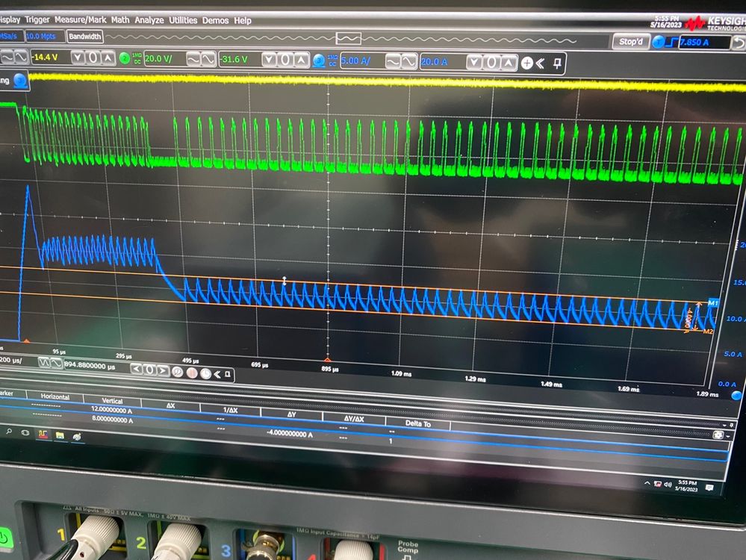Click the undo arrow icon at top right

click(x=740, y=42)
